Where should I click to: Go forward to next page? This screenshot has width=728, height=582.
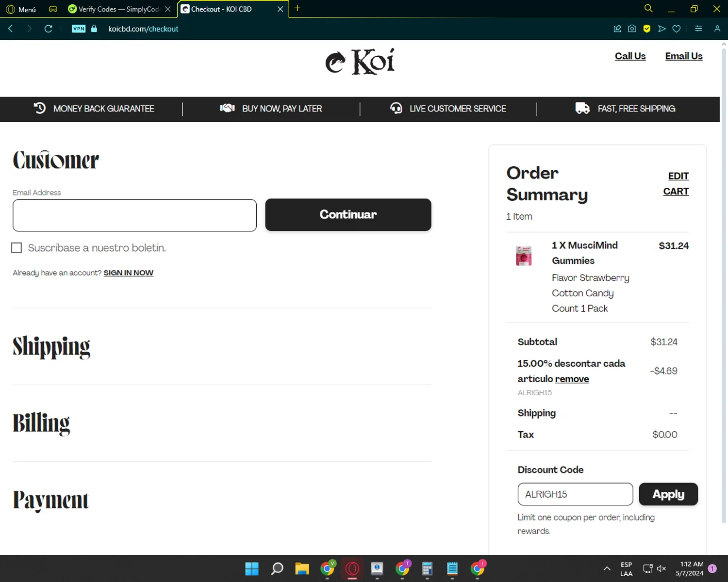click(29, 29)
